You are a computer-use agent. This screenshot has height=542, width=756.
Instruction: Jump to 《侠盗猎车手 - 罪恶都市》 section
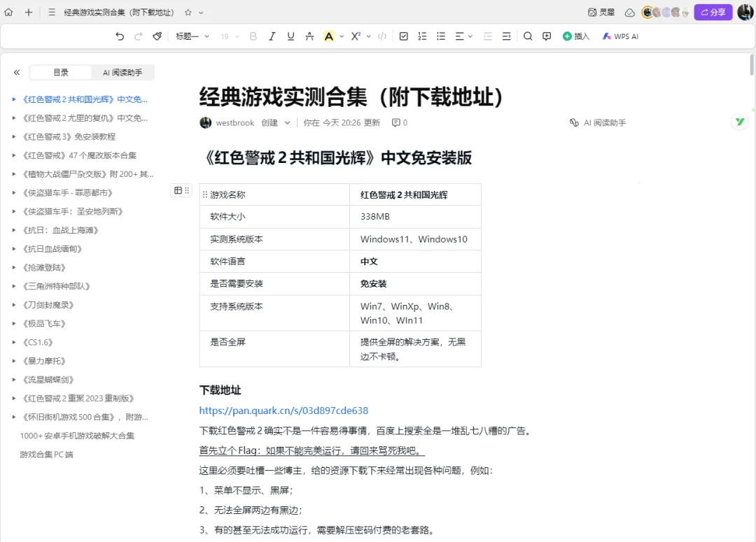(x=67, y=193)
